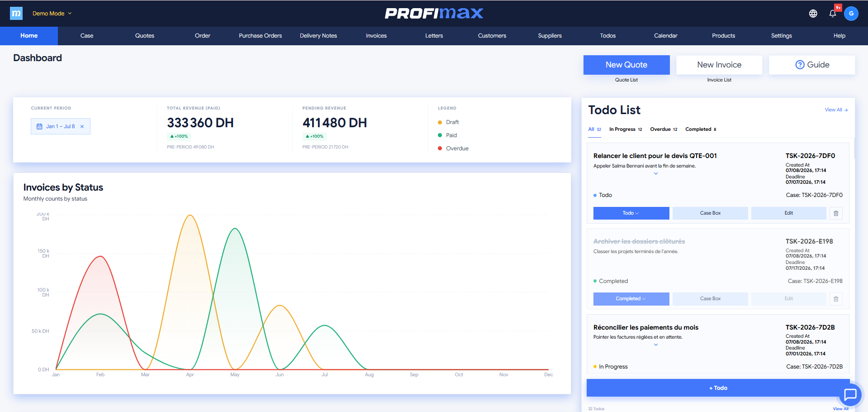The height and width of the screenshot is (412, 868).
Task: Open the Quote List link
Action: [626, 80]
